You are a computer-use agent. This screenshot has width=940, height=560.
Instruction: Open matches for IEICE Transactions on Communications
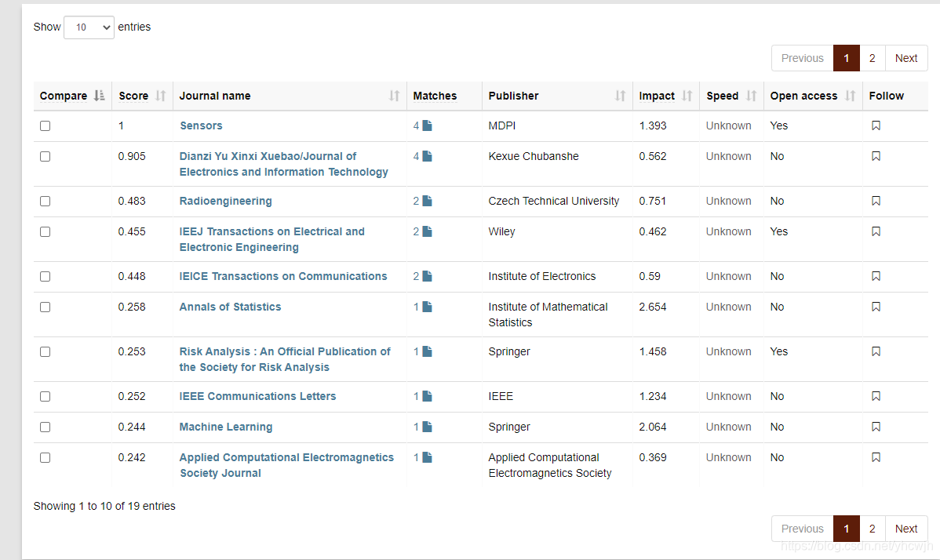(x=427, y=276)
